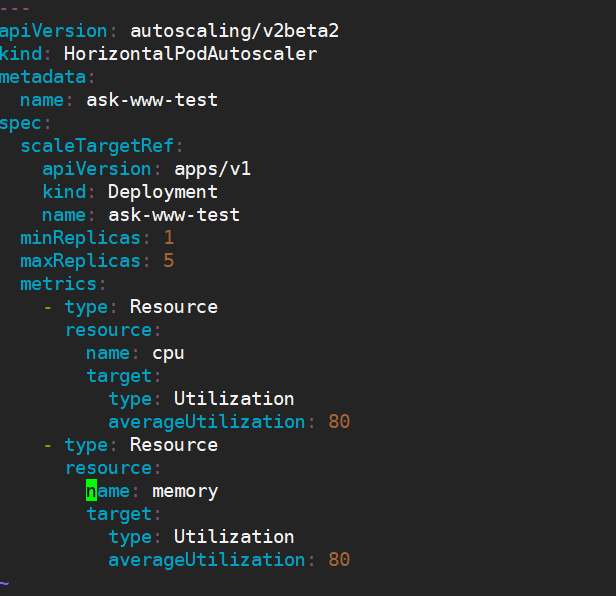Place cursor on HorizontalPodAutoscaler word
The image size is (616, 596).
coord(190,54)
